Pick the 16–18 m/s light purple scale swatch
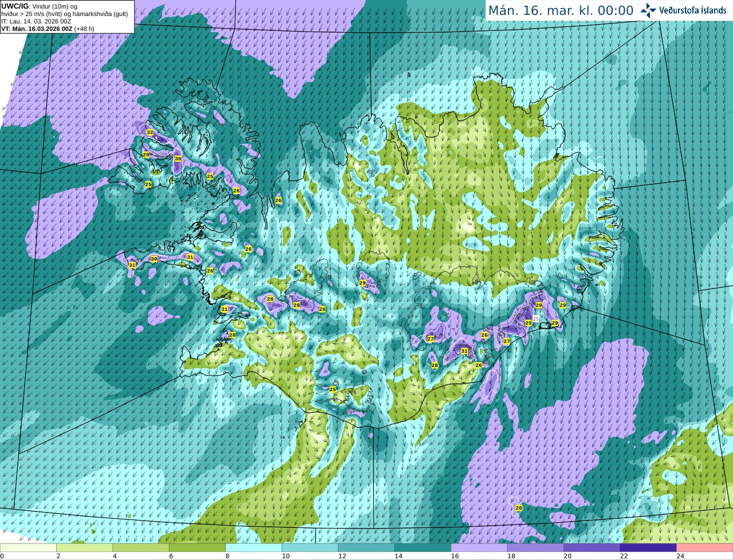Screen dimensions: 733x560 [479, 547]
